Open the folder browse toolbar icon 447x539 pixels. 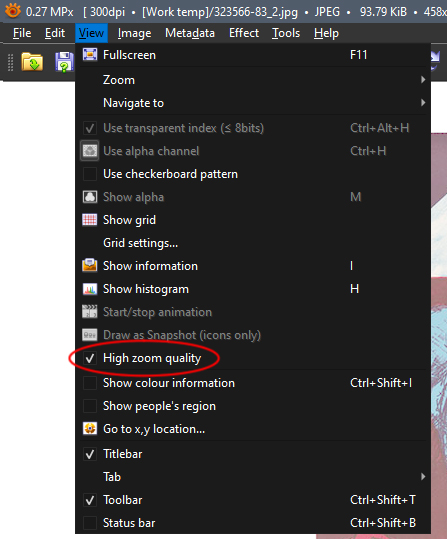click(x=32, y=62)
